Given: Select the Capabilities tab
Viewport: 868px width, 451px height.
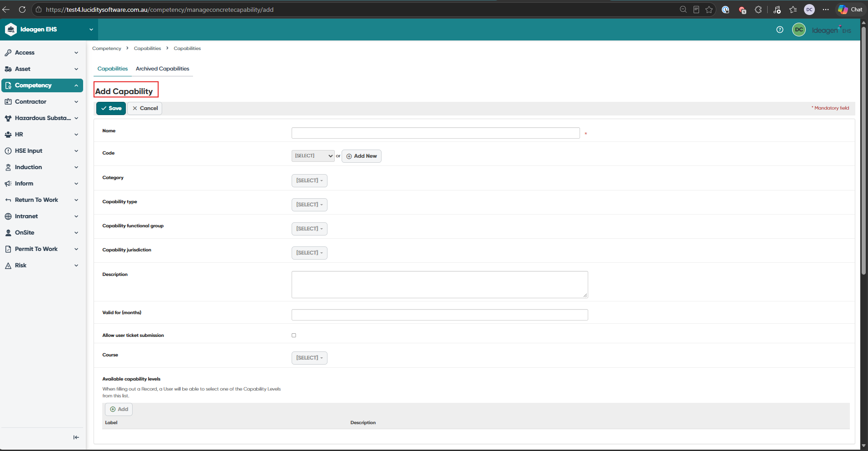Looking at the screenshot, I should (x=113, y=69).
